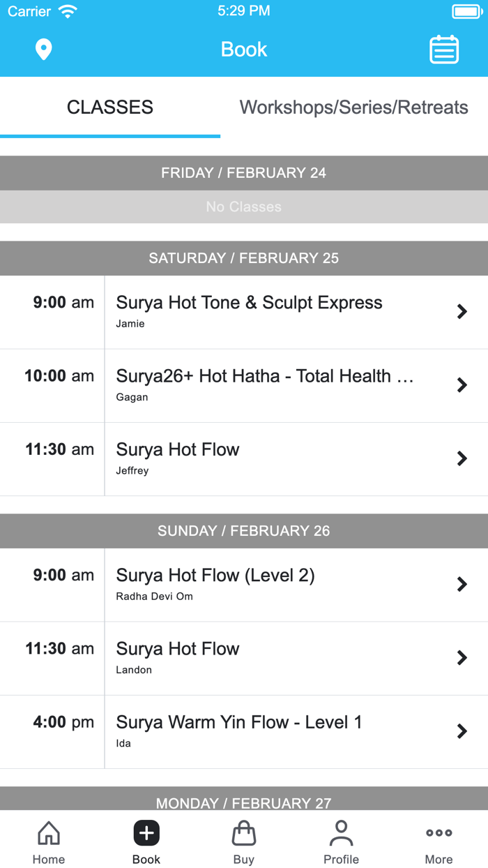Expand the Surya Warm Yin Flow class arrow
488x868 pixels.
tap(462, 731)
